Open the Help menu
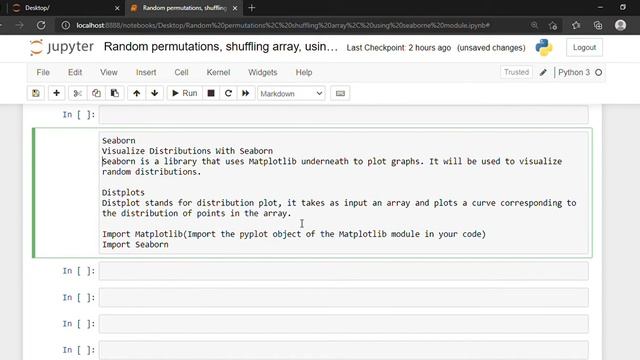 pyautogui.click(x=304, y=72)
